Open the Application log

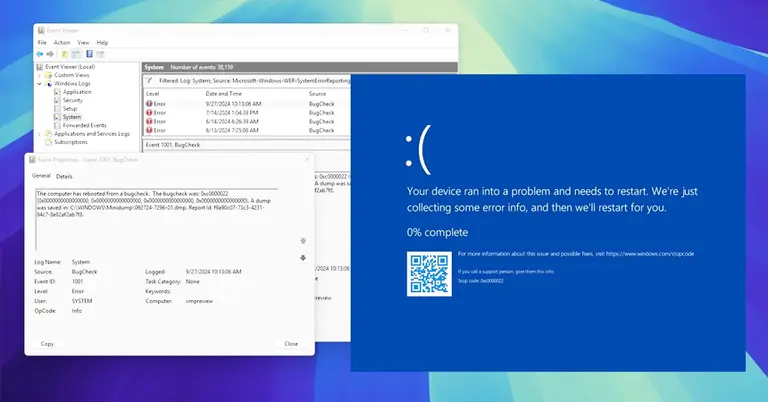tap(77, 92)
